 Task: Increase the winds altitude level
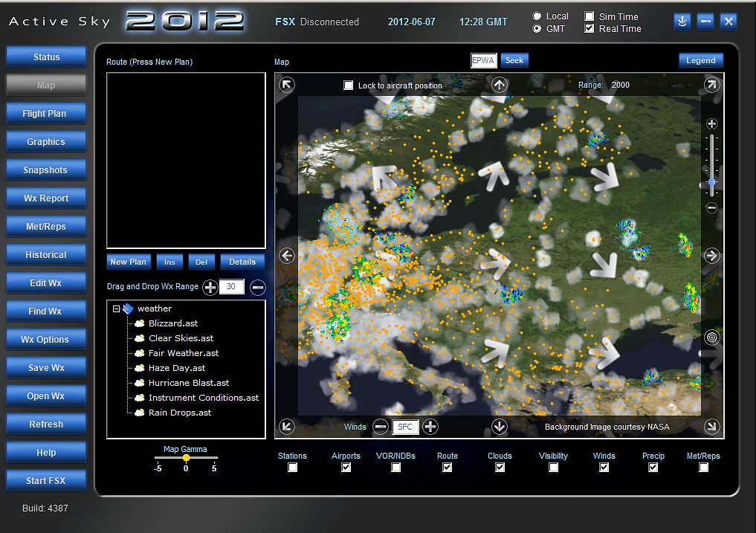point(430,427)
